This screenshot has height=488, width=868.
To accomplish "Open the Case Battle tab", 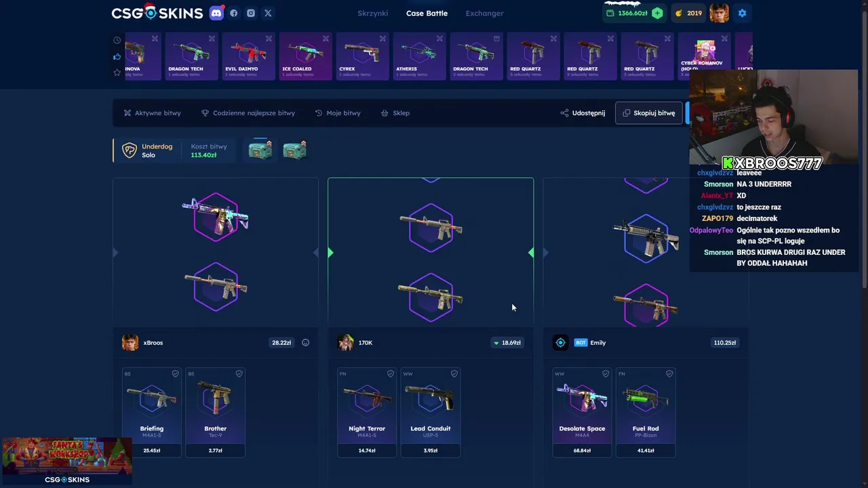I will 427,13.
